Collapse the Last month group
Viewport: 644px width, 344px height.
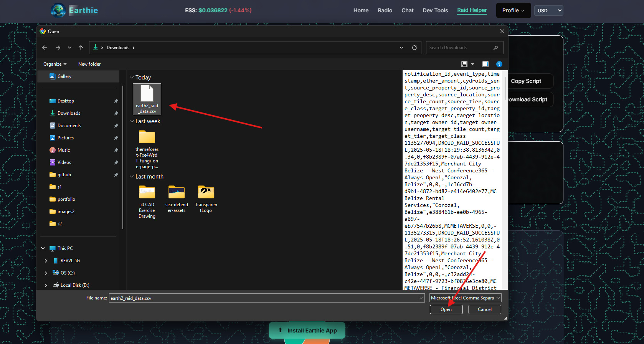(x=132, y=177)
